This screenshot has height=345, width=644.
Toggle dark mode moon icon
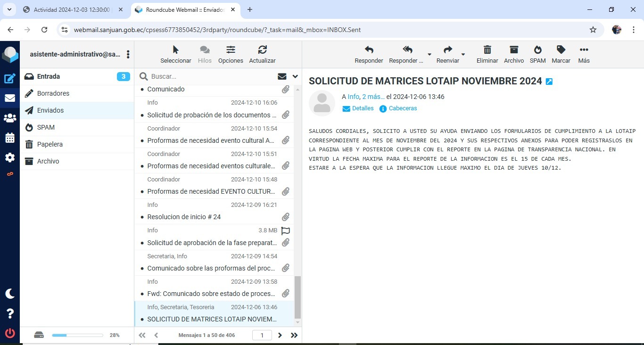(10, 294)
